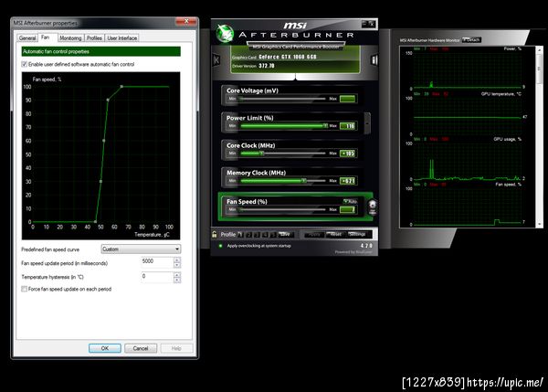Click the temperature hysteresis input field

coord(157,278)
